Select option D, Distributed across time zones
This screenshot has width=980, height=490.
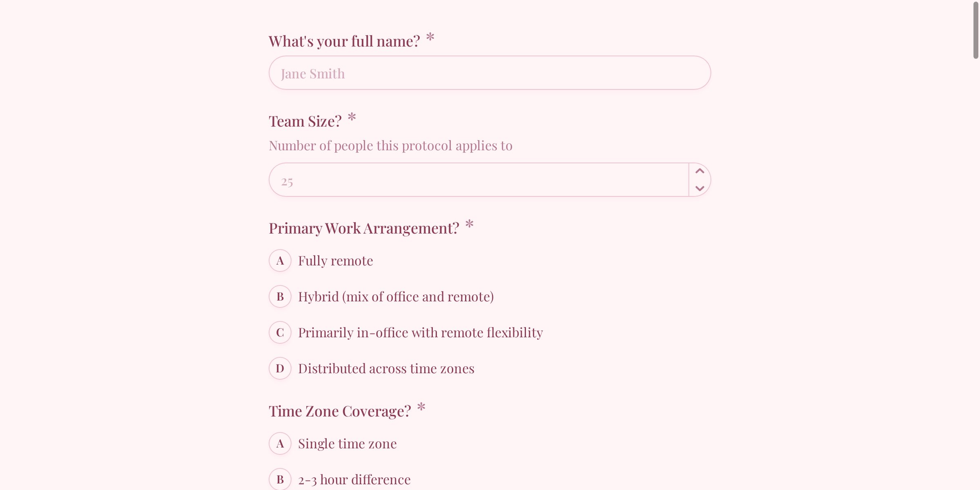(386, 368)
